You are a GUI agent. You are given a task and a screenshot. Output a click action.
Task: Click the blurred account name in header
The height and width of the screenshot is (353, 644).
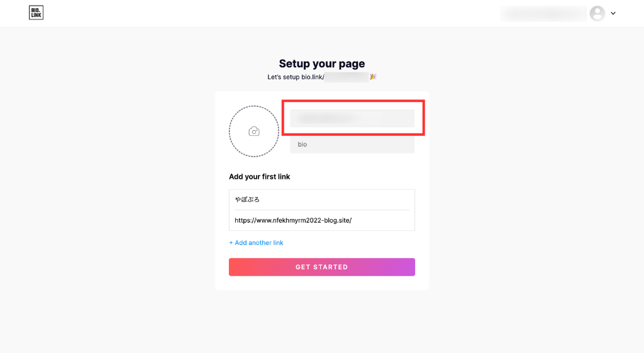543,14
